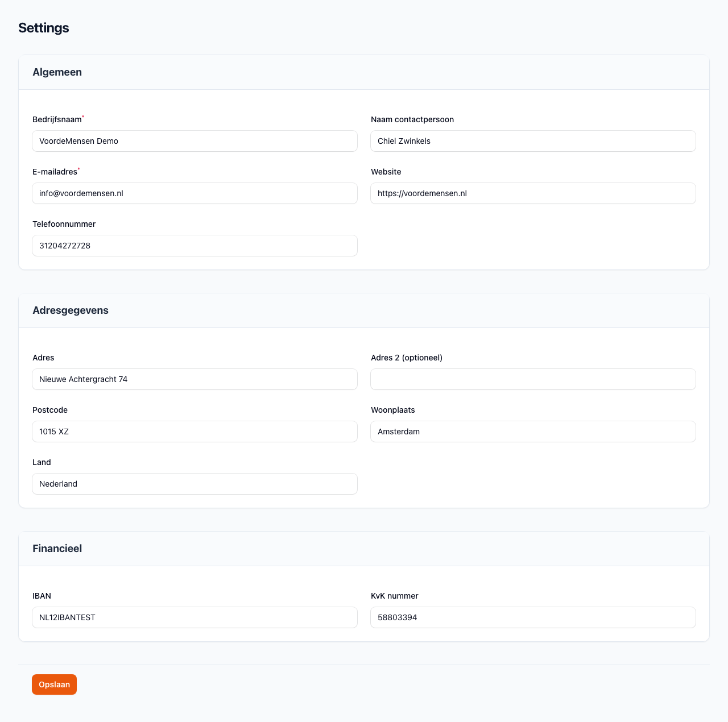Select the empty Adres 2 (optioneel) field
The image size is (728, 722).
pos(533,379)
